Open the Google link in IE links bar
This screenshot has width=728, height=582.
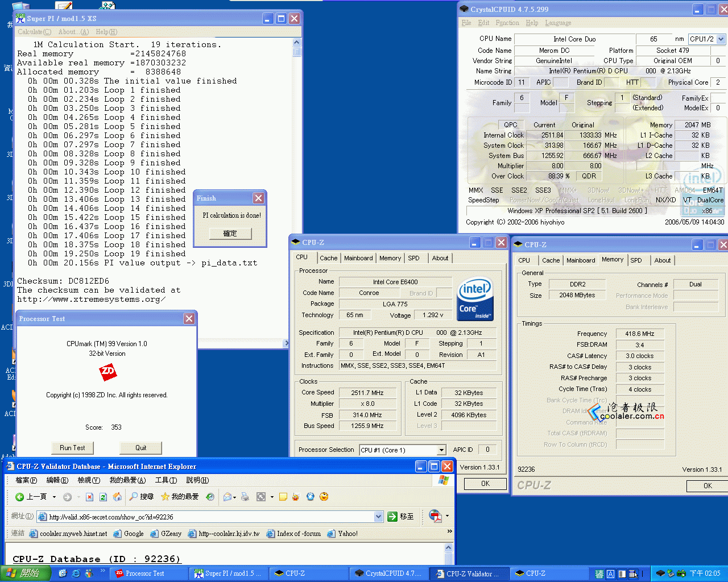point(129,534)
